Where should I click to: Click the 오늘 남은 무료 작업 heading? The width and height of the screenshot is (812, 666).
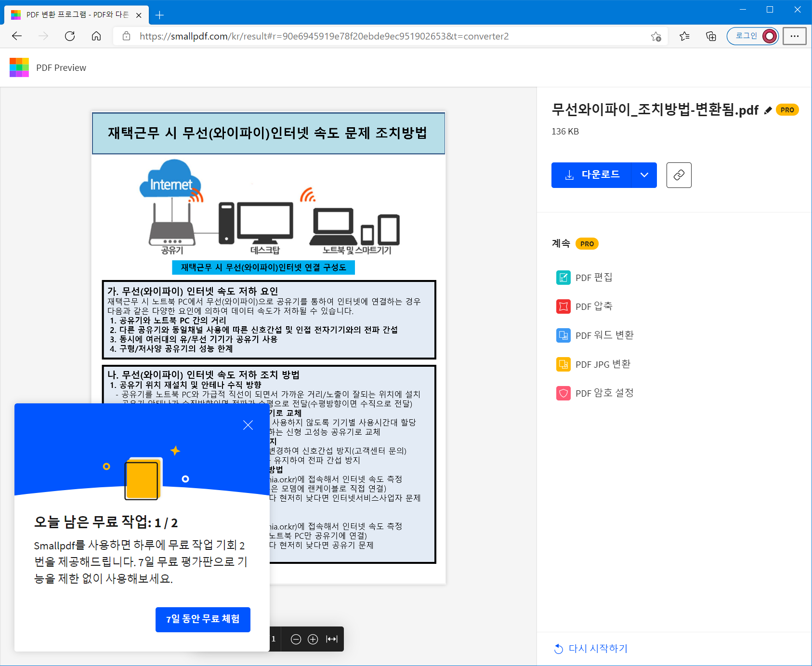tap(106, 522)
